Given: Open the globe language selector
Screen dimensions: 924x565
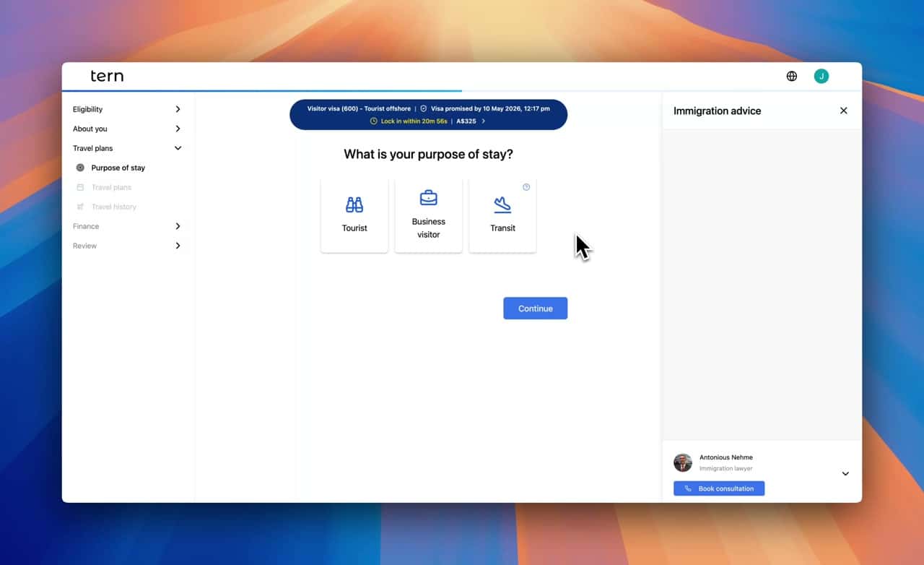Looking at the screenshot, I should 792,76.
